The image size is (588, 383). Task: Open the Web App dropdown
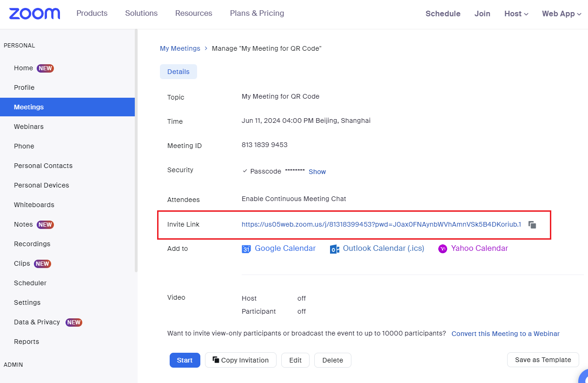pos(562,14)
